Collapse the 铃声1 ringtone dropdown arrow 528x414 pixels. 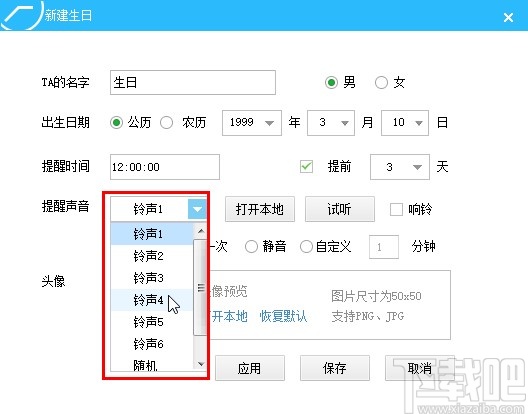[x=197, y=209]
